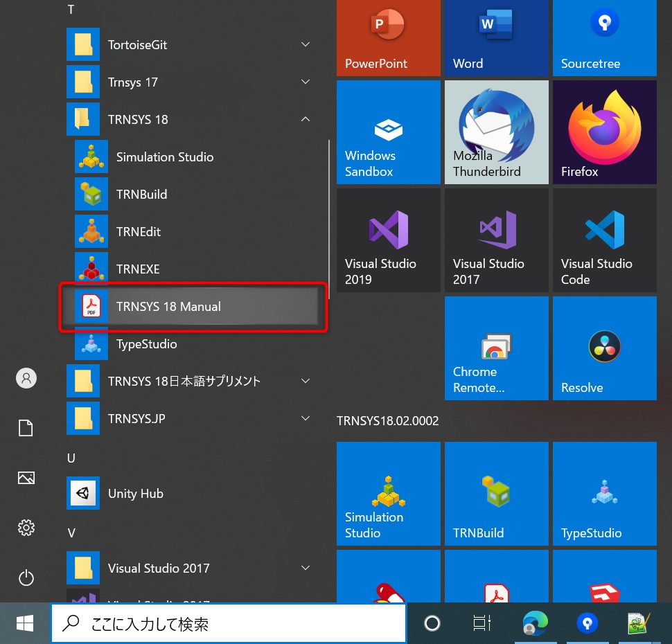Open TypeStudio in the TRNSYS 18 folder list
The width and height of the screenshot is (672, 644).
coord(196,343)
